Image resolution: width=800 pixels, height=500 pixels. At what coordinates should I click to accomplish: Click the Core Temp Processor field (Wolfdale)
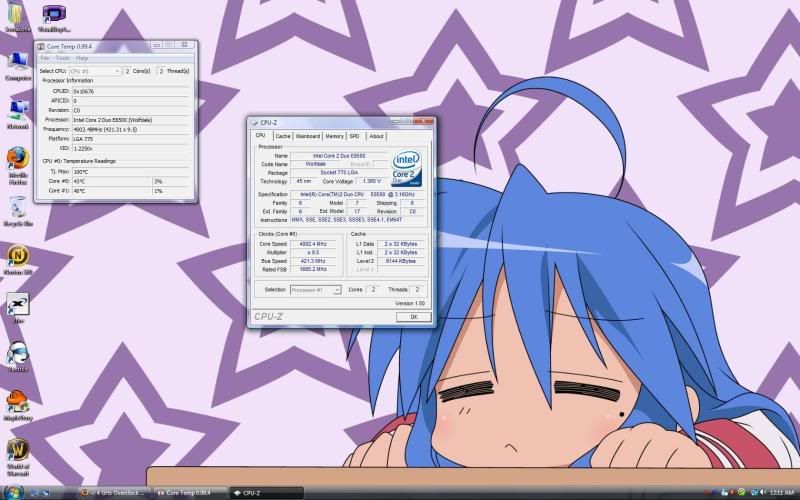point(131,120)
